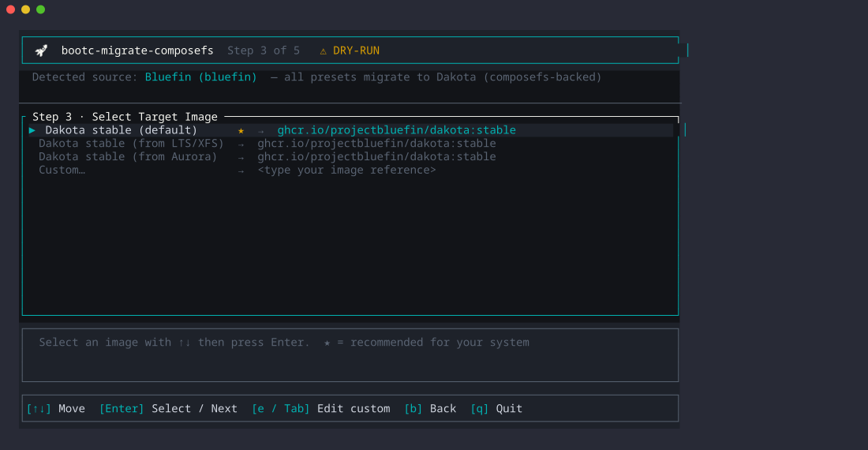Screen dimensions: 868x450
Task: Click the yellow minimize window button
Action: 25,9
